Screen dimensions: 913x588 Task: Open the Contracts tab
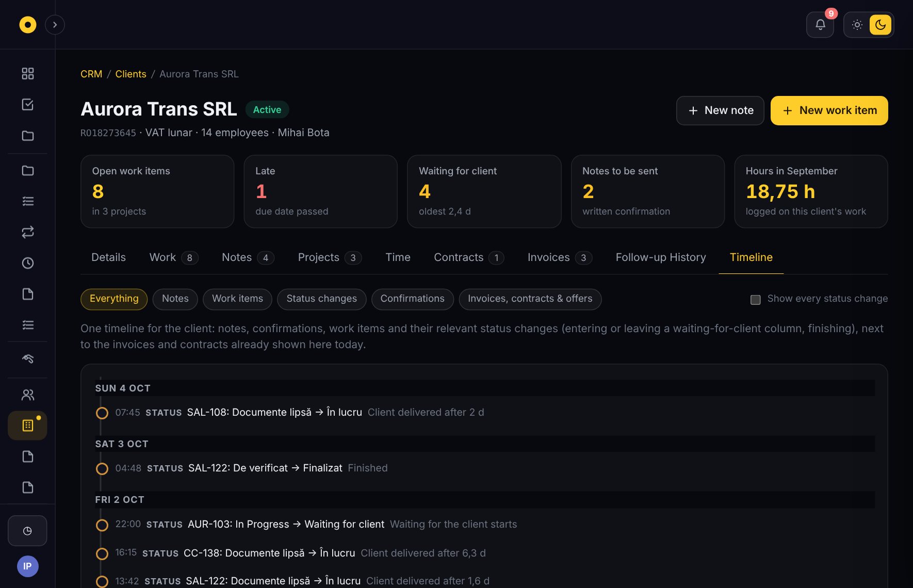469,257
